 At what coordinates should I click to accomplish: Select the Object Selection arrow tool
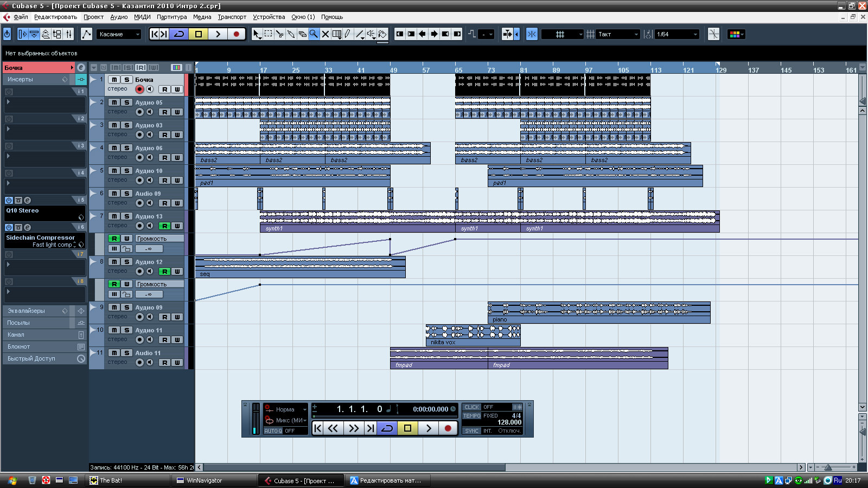point(257,34)
